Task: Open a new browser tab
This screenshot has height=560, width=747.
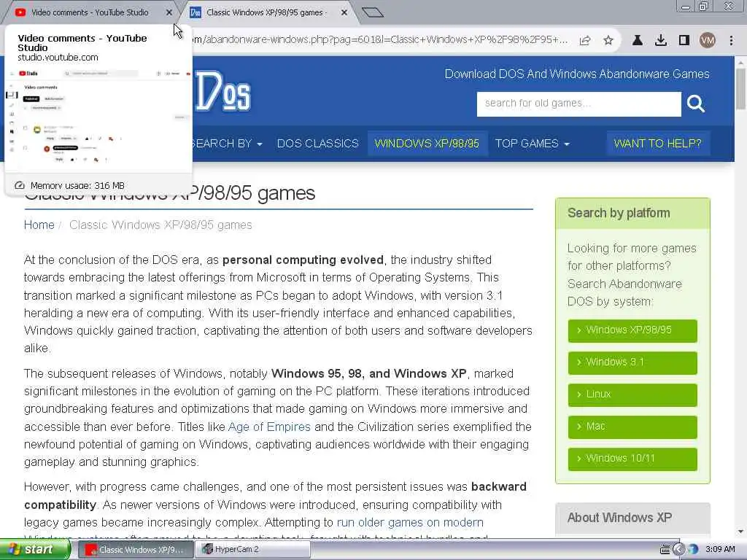Action: (373, 12)
